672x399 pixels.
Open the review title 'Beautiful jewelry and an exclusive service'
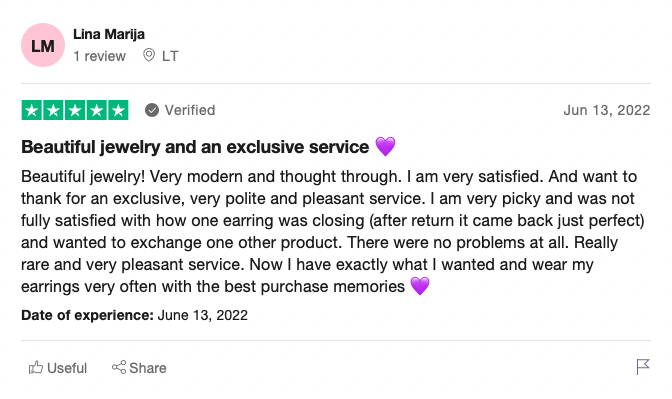click(x=195, y=147)
